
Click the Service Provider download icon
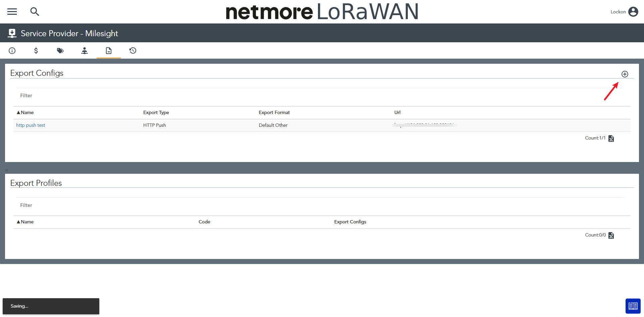coord(12,33)
